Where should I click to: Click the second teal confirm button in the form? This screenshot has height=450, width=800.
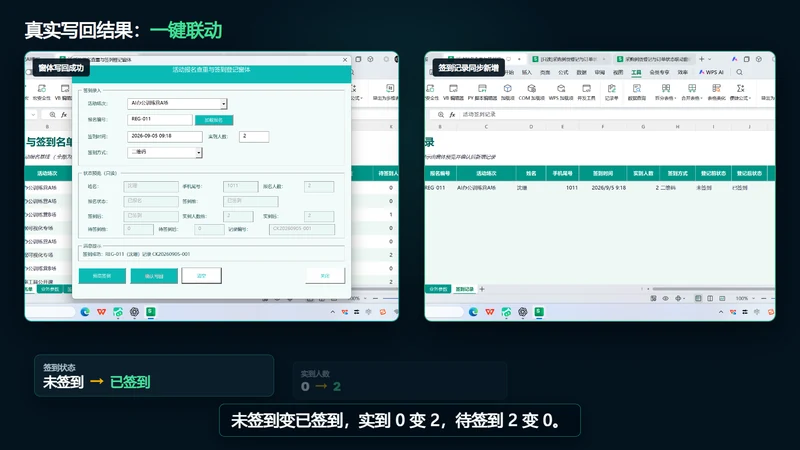[x=154, y=276]
